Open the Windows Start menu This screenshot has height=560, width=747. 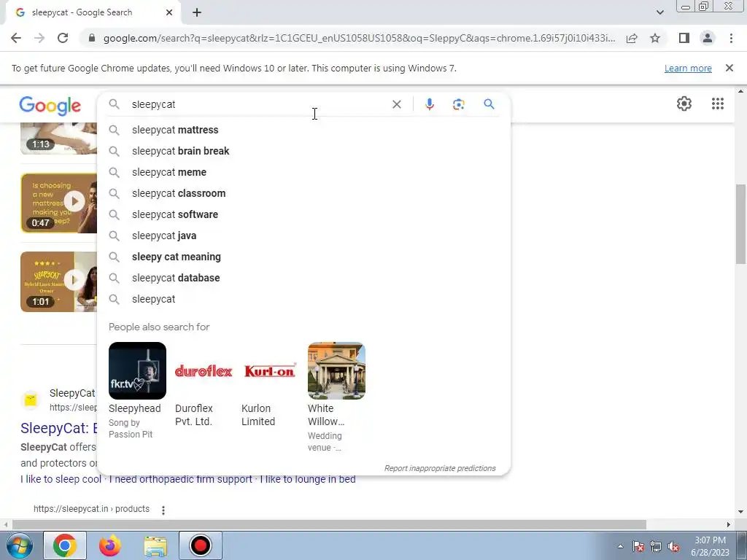(x=19, y=545)
